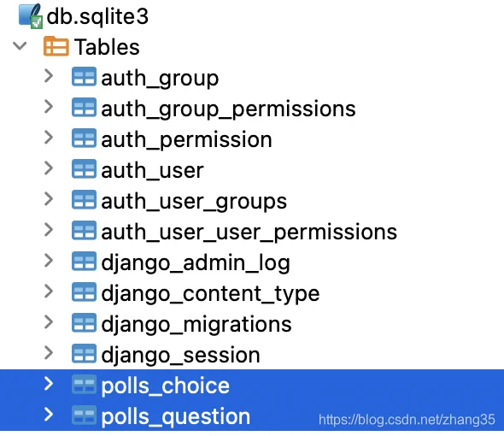
Task: Select the db.sqlite3 database name
Action: (97, 16)
